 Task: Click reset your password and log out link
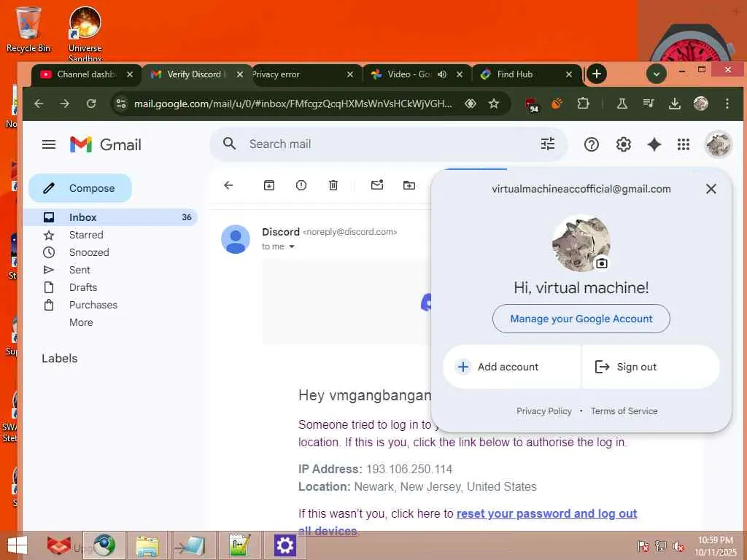click(x=546, y=514)
